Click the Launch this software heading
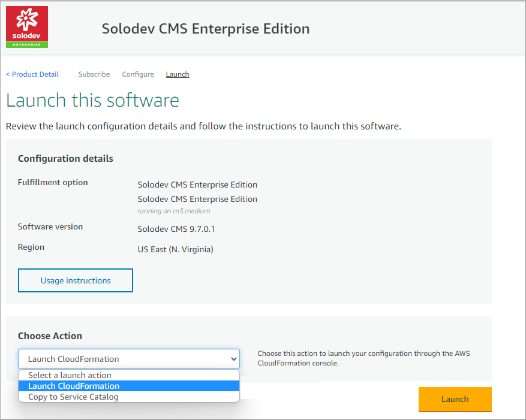This screenshot has width=526, height=420. [x=92, y=100]
